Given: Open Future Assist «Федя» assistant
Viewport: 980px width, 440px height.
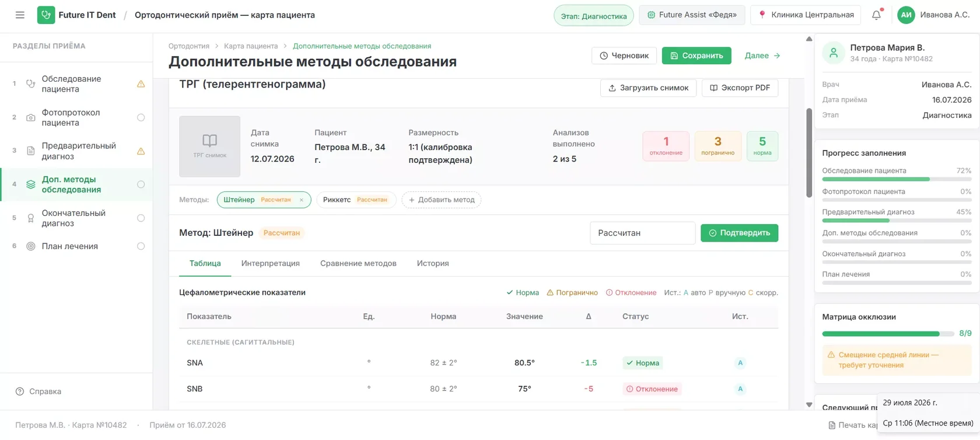Looking at the screenshot, I should click(x=692, y=15).
